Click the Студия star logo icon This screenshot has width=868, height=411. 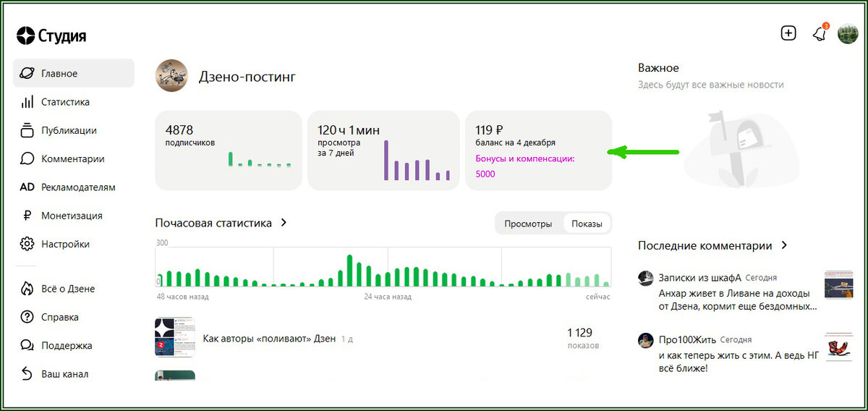point(25,35)
